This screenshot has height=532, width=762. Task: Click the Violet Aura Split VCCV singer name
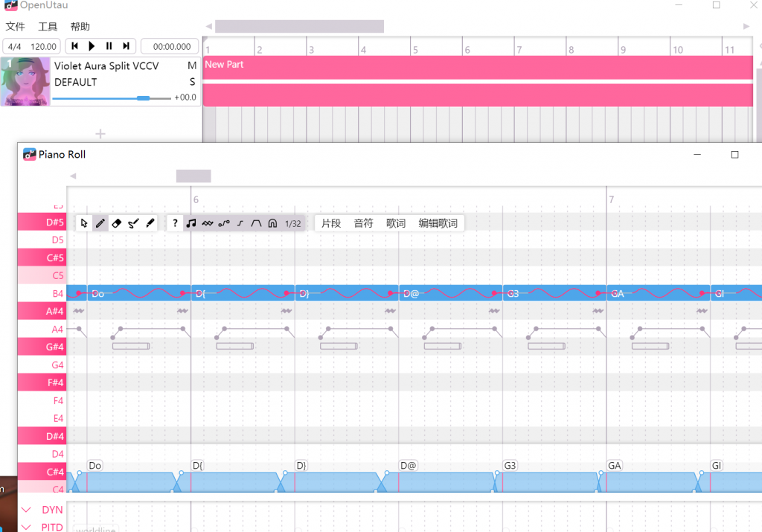click(x=106, y=65)
